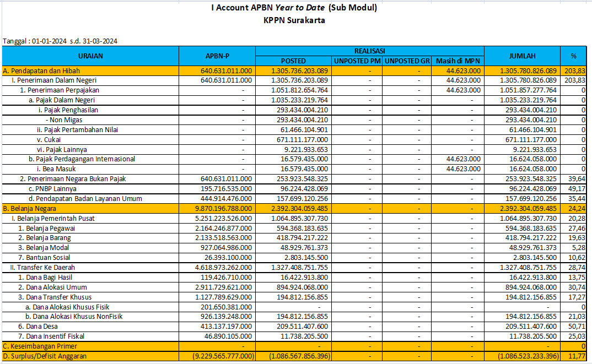Select '3. Belanja Modal' label
Image resolution: width=592 pixels, height=364 pixels.
tap(44, 247)
